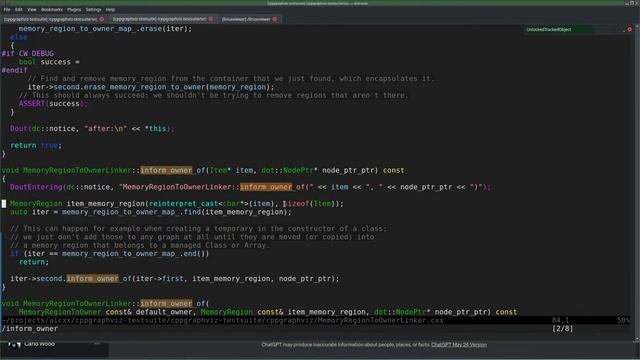Viewport: 640px width, 360px height.
Task: Click inform_owner highlight in iter->second call
Action: (93, 278)
